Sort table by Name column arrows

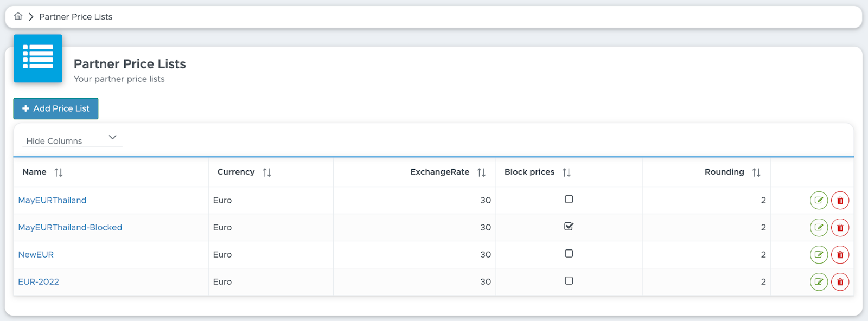click(59, 172)
